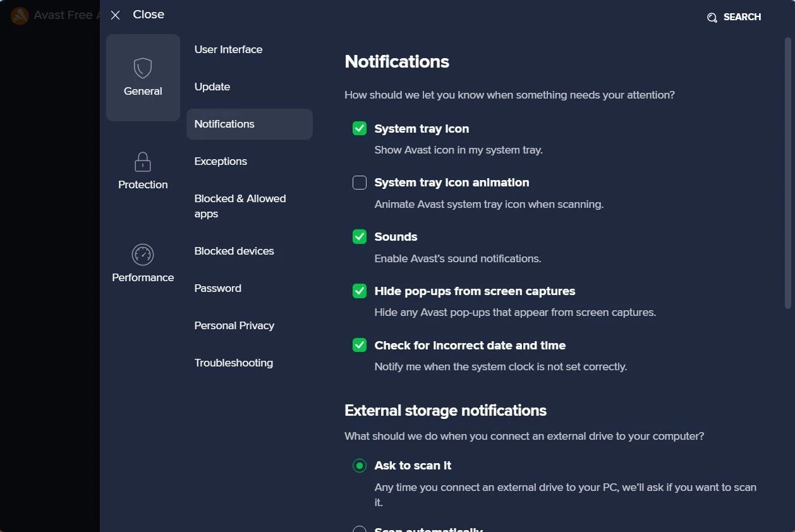Open Personal Privacy settings
This screenshot has width=795, height=532.
pos(234,325)
